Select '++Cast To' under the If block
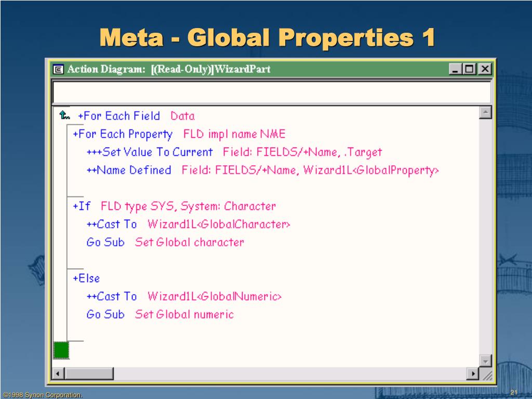The image size is (532, 399). (x=112, y=224)
